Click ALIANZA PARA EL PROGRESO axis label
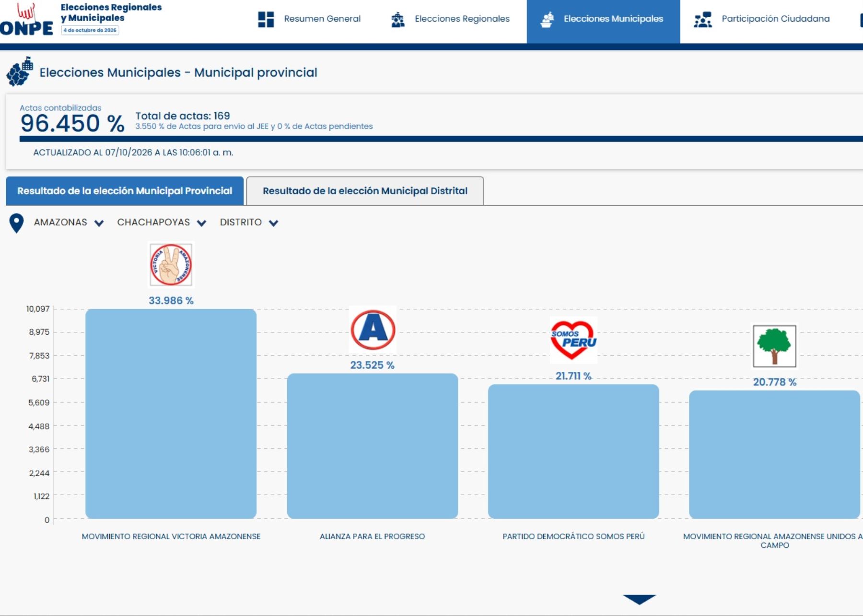Viewport: 863px width, 616px height. [x=373, y=536]
